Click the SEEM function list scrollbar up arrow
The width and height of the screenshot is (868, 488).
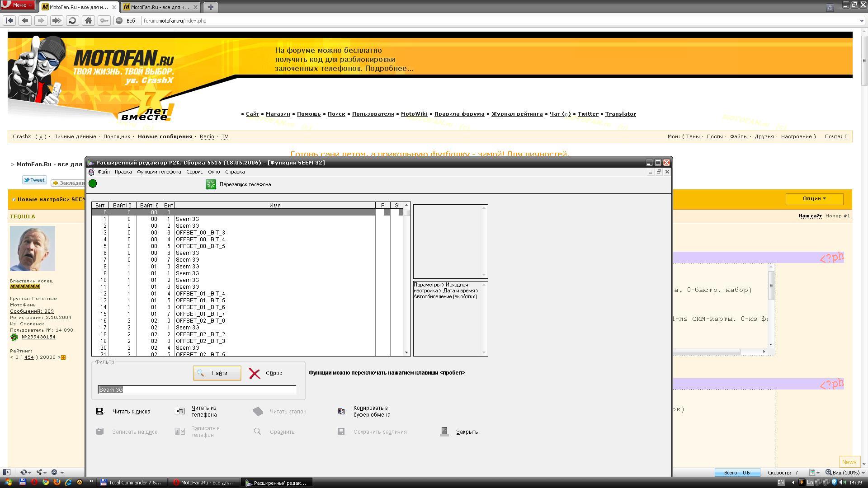(406, 205)
